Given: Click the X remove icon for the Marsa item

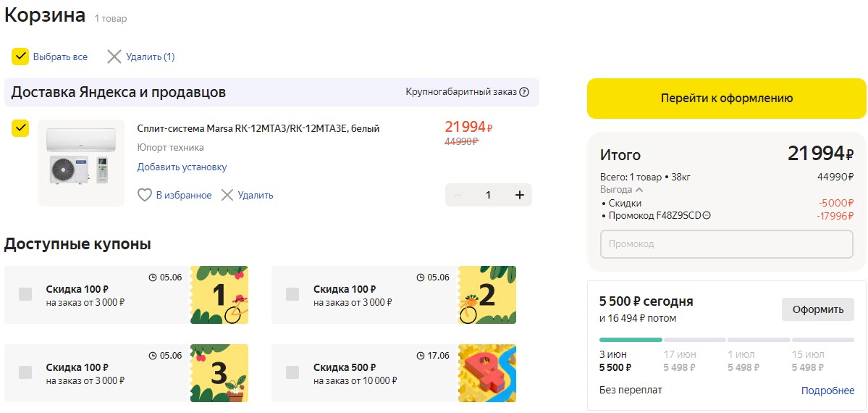Looking at the screenshot, I should point(227,195).
